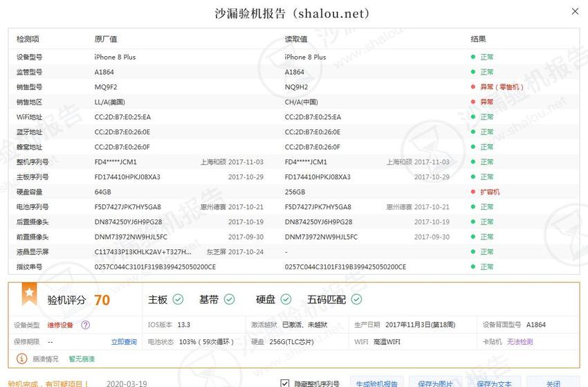The height and width of the screenshot is (387, 588).
Task: Click iOS version value 13.3
Action: click(x=184, y=325)
